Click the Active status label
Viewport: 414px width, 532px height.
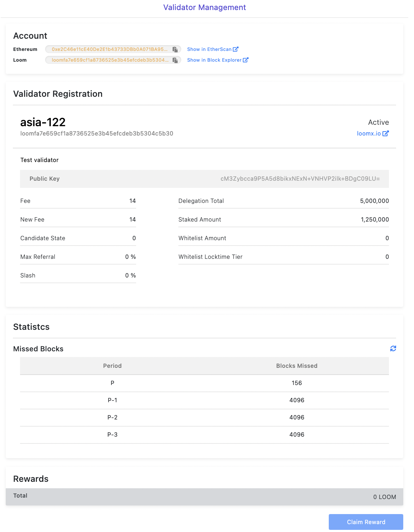379,122
